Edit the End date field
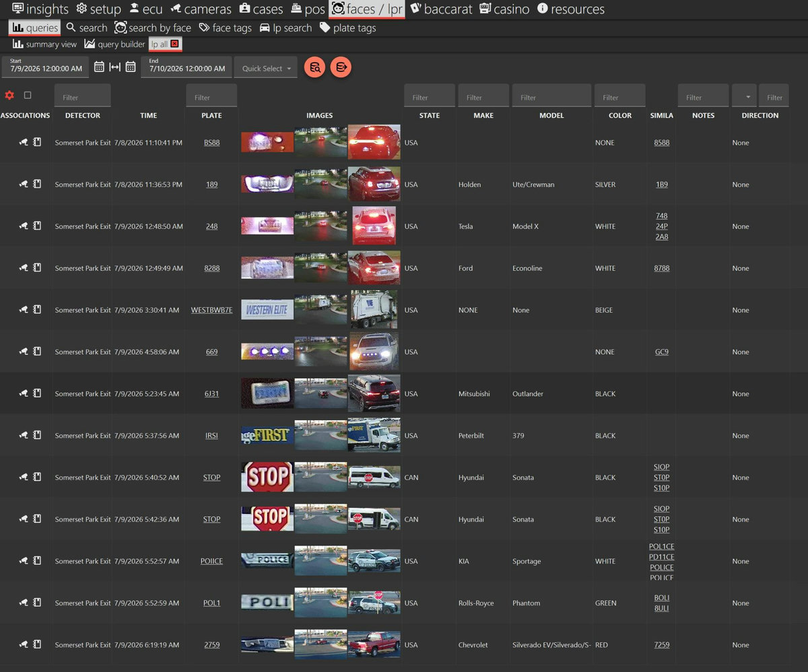 [x=187, y=67]
